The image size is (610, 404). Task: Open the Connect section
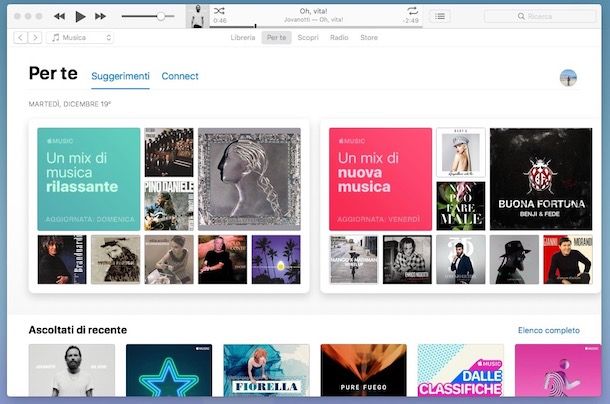click(180, 76)
